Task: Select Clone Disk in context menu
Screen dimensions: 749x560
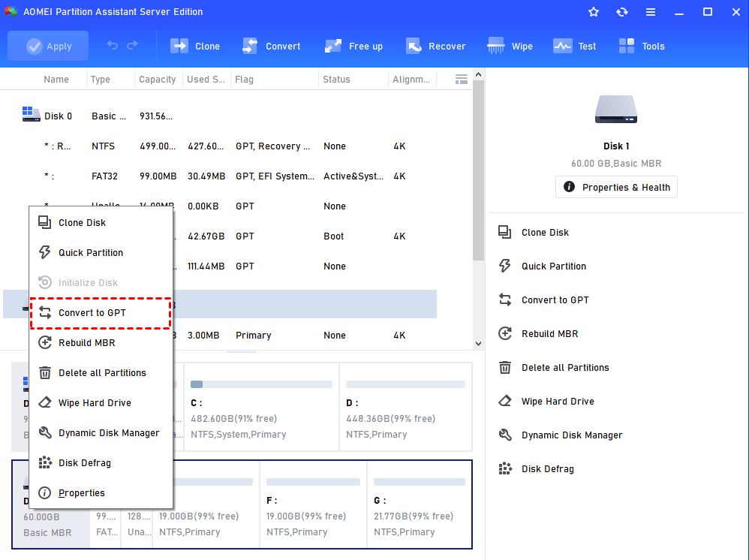Action: click(101, 223)
